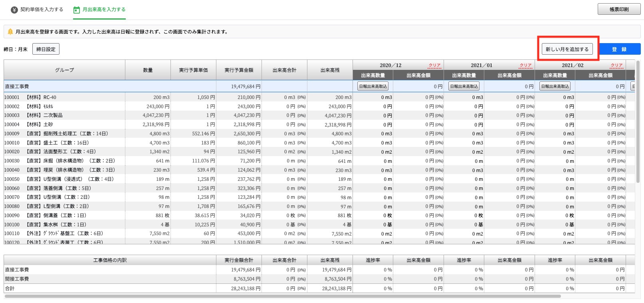Click the 工事価格の内訳 header
Image resolution: width=644 pixels, height=303 pixels.
click(110, 260)
